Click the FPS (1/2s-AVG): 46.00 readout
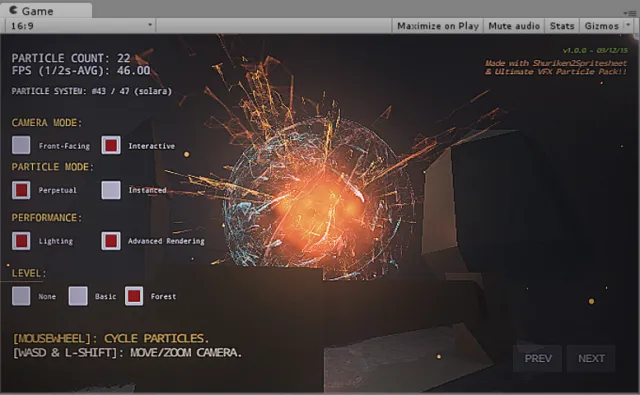 click(x=81, y=70)
